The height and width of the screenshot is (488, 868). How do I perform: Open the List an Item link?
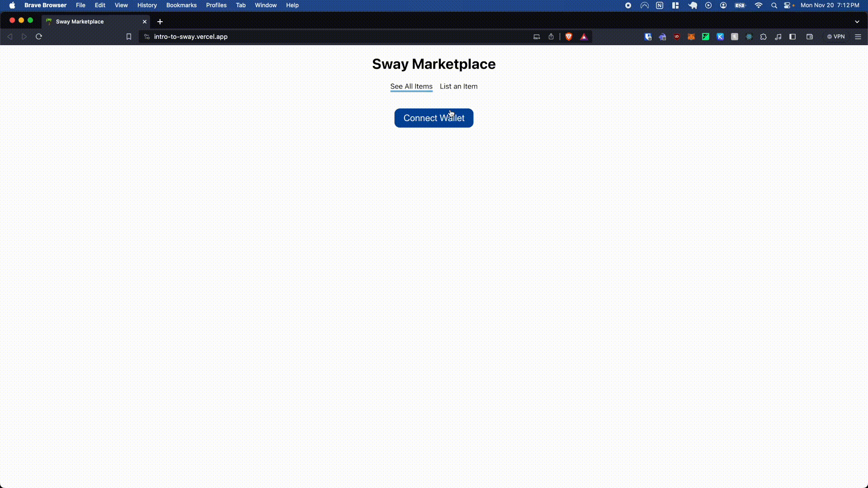coord(458,86)
